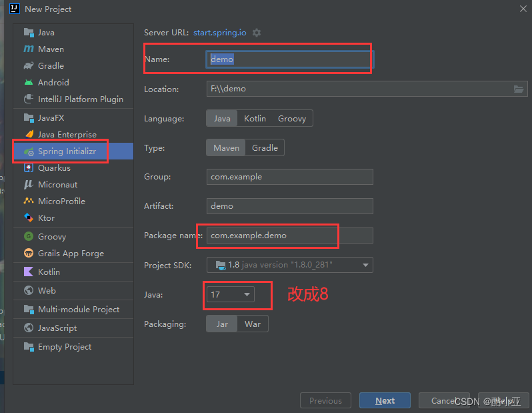This screenshot has height=413, width=532.
Task: Browse for location with folder icon
Action: [x=519, y=89]
